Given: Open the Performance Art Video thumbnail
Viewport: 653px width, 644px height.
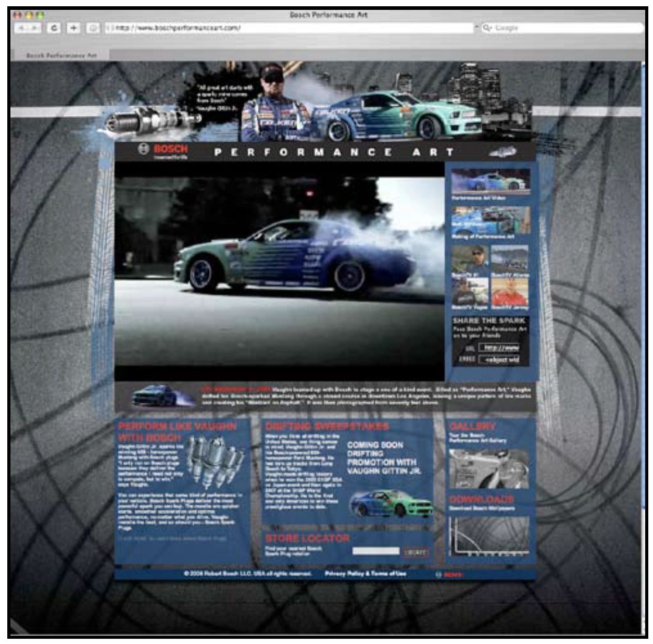Looking at the screenshot, I should 491,182.
